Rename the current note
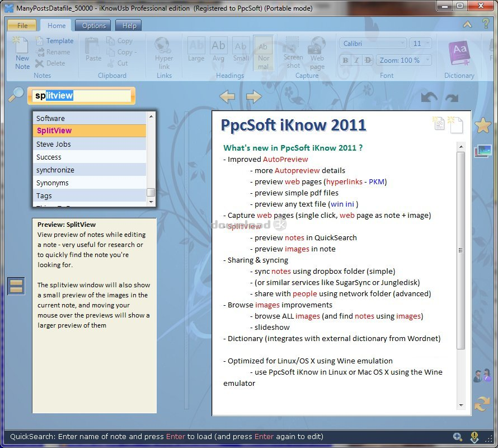The image size is (498, 448). tap(53, 52)
